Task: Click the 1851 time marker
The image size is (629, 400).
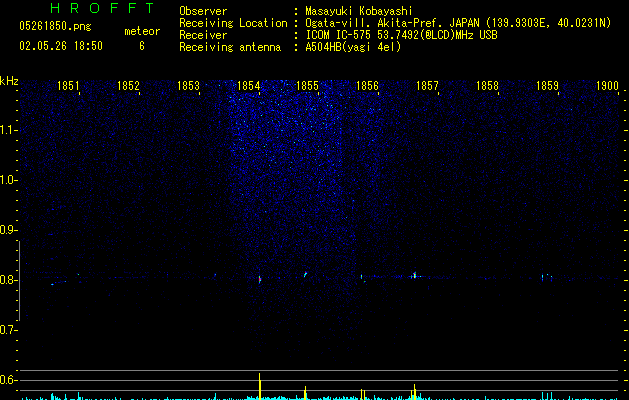Action: 68,86
